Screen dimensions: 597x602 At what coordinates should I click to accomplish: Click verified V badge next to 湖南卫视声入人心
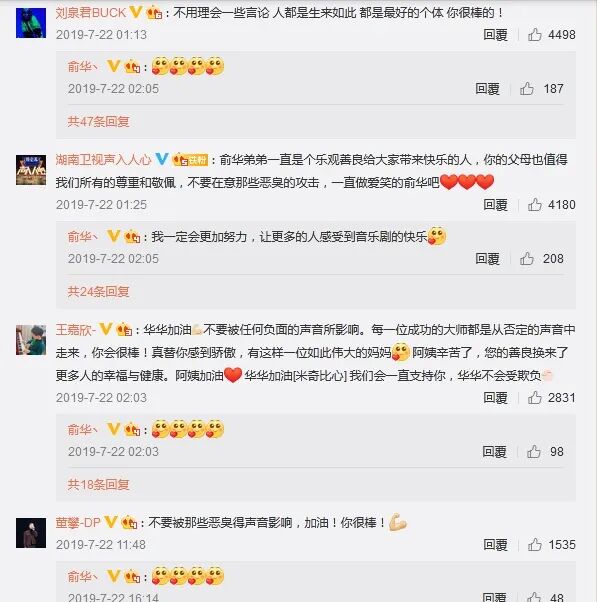point(162,159)
